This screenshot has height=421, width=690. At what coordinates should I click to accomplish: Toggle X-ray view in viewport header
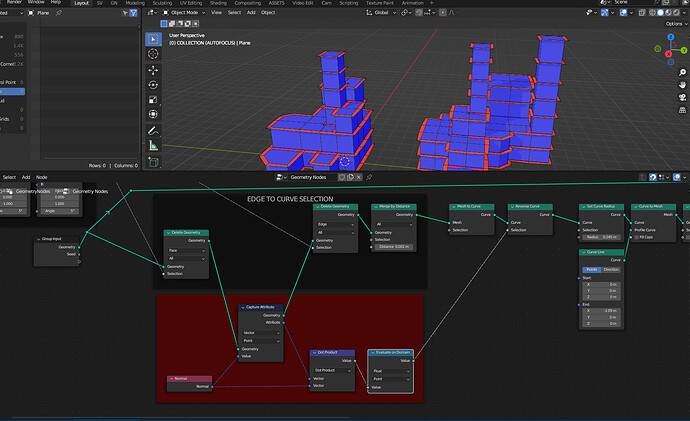pyautogui.click(x=642, y=13)
